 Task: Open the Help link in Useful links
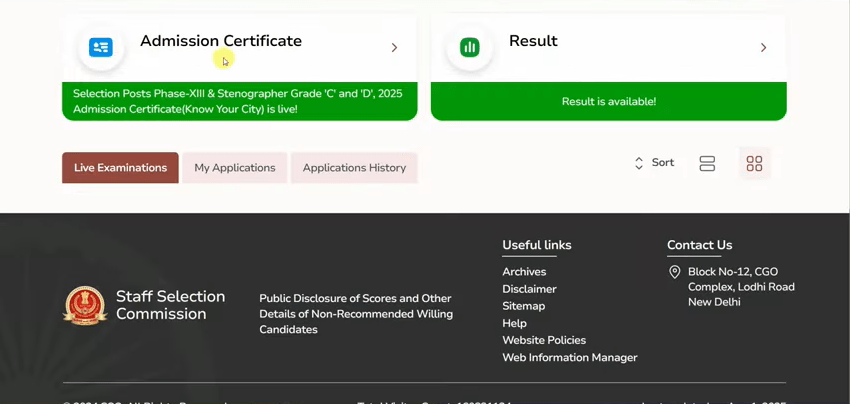click(514, 323)
